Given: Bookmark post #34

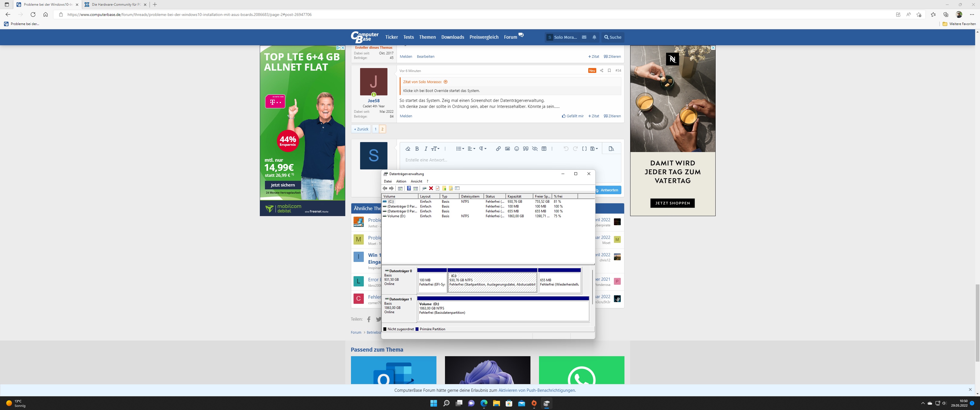Looking at the screenshot, I should [x=609, y=70].
